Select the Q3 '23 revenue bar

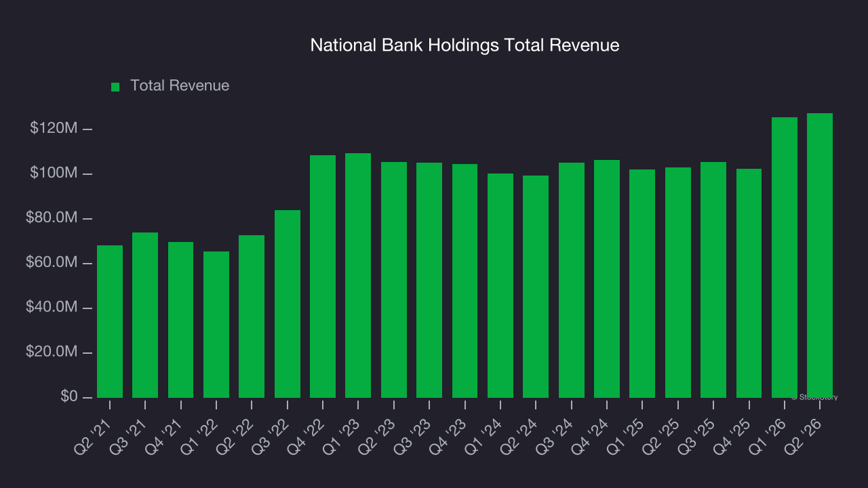[429, 280]
